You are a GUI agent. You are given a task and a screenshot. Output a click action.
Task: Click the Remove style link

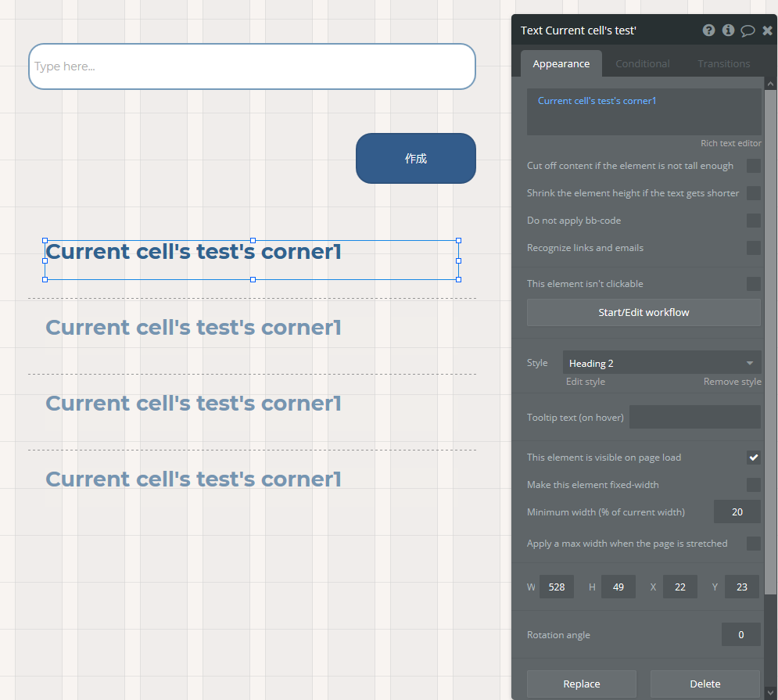(x=732, y=381)
